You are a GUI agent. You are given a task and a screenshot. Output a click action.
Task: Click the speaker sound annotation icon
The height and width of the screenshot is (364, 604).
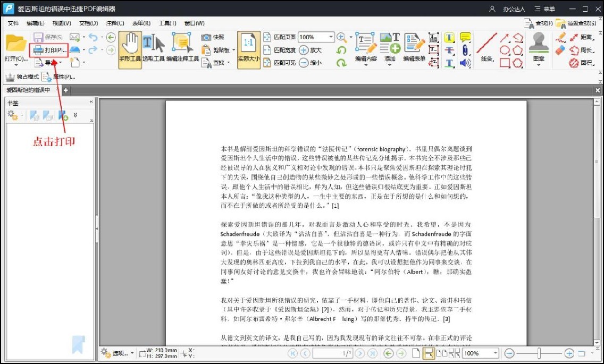click(x=465, y=64)
